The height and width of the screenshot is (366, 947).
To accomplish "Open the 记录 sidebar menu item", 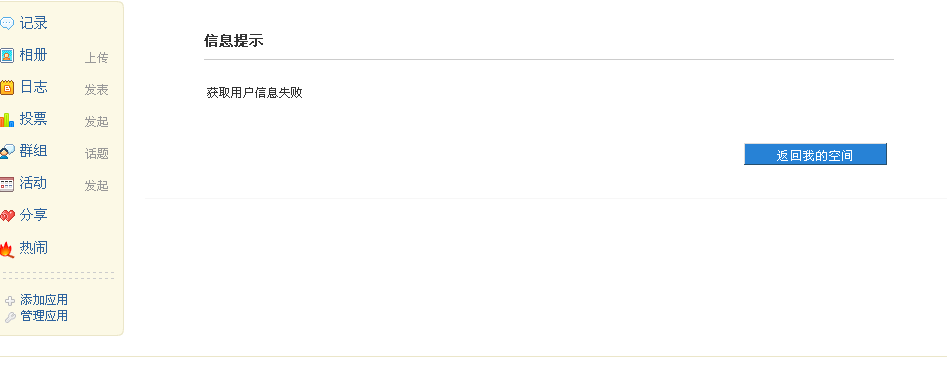I will click(34, 24).
